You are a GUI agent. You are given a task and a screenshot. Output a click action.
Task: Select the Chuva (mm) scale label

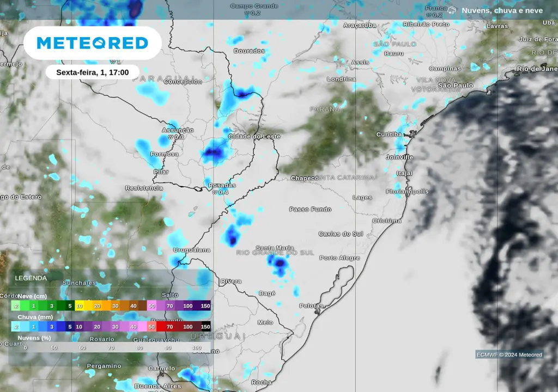35,317
